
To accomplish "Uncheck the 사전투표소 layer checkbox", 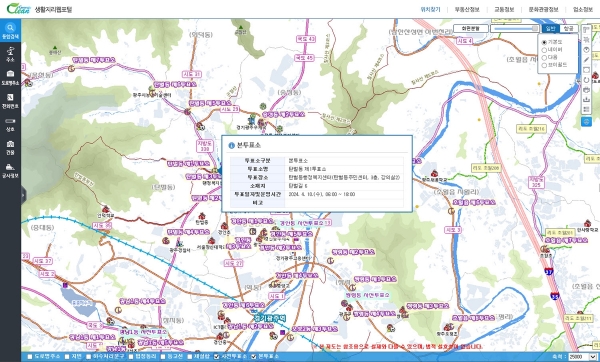I will click(217, 356).
